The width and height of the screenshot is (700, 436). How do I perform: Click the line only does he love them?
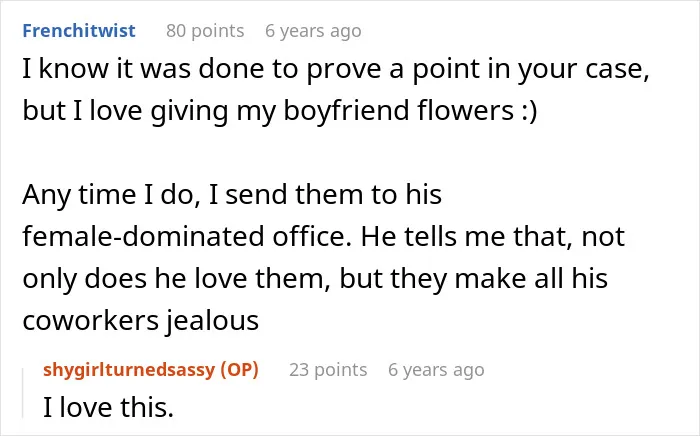point(315,278)
